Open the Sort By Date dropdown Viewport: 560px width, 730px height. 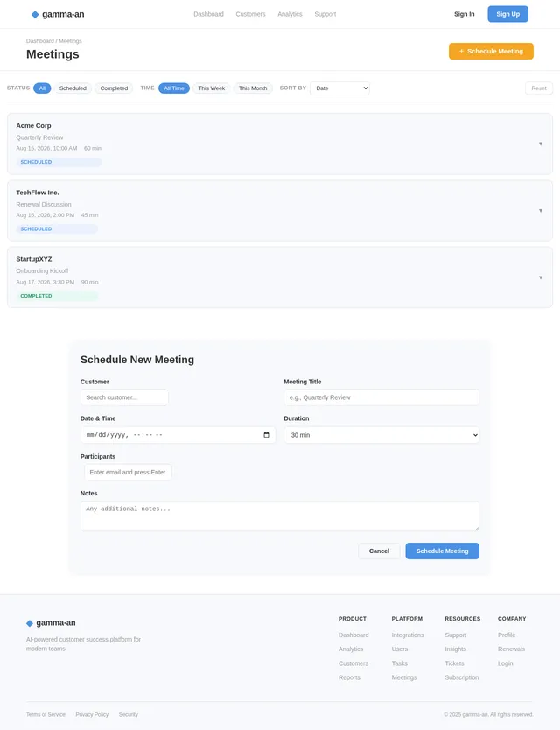[339, 88]
